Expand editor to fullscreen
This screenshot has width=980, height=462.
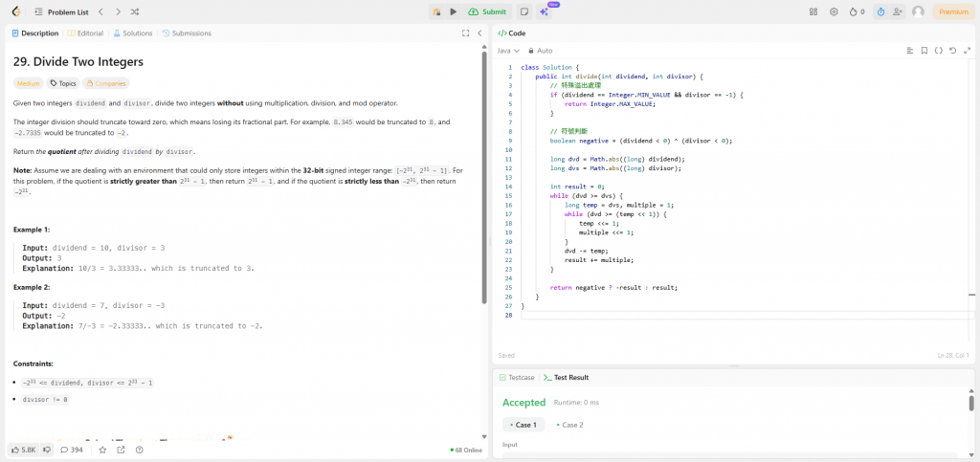click(x=966, y=51)
